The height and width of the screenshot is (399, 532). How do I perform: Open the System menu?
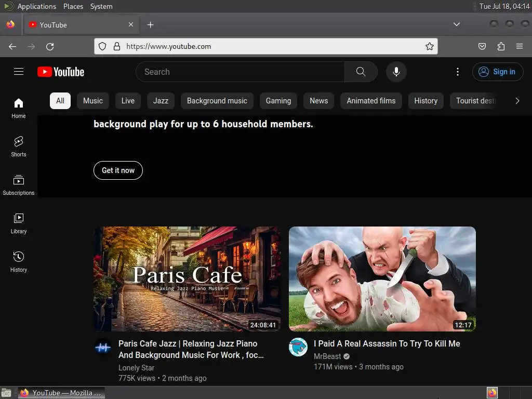click(x=101, y=6)
